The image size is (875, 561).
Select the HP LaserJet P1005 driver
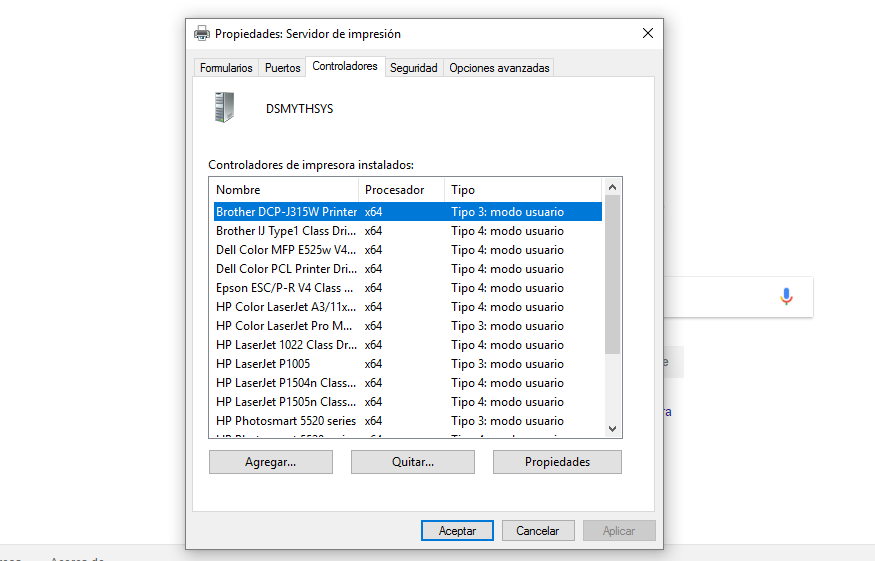pyautogui.click(x=263, y=364)
